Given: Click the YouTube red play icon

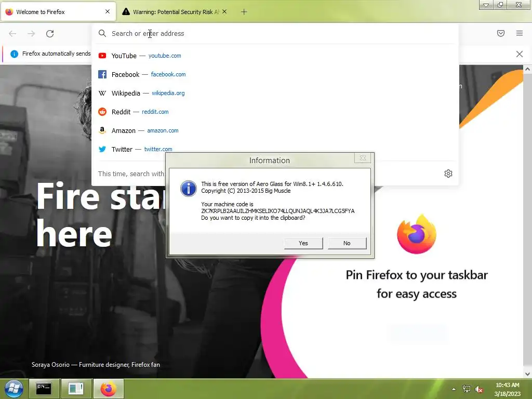Looking at the screenshot, I should tap(102, 56).
